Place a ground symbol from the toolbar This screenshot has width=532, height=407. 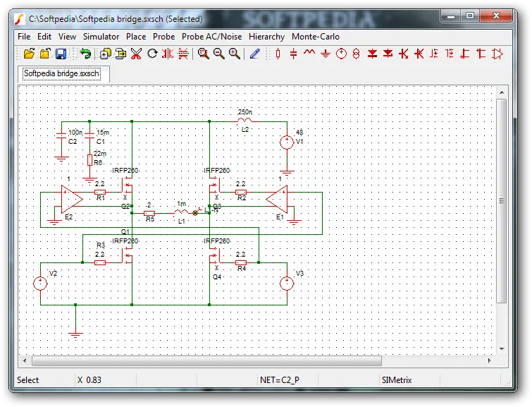click(326, 54)
